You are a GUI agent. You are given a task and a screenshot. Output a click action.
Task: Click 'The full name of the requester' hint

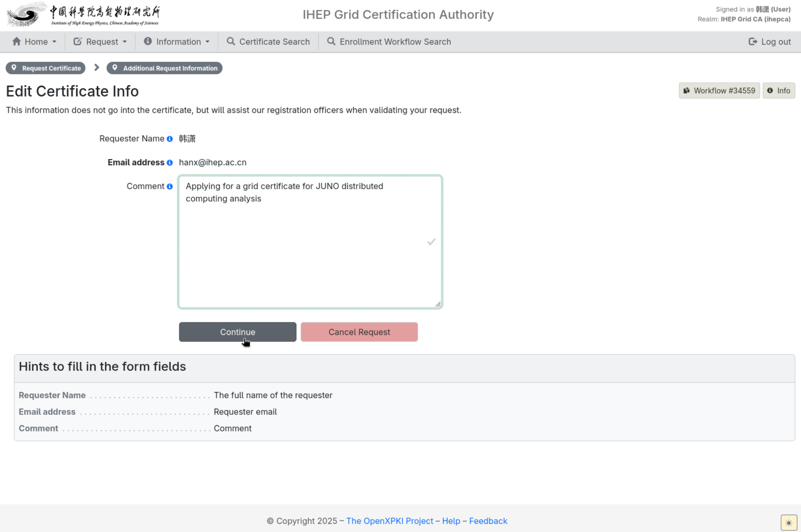[273, 395]
